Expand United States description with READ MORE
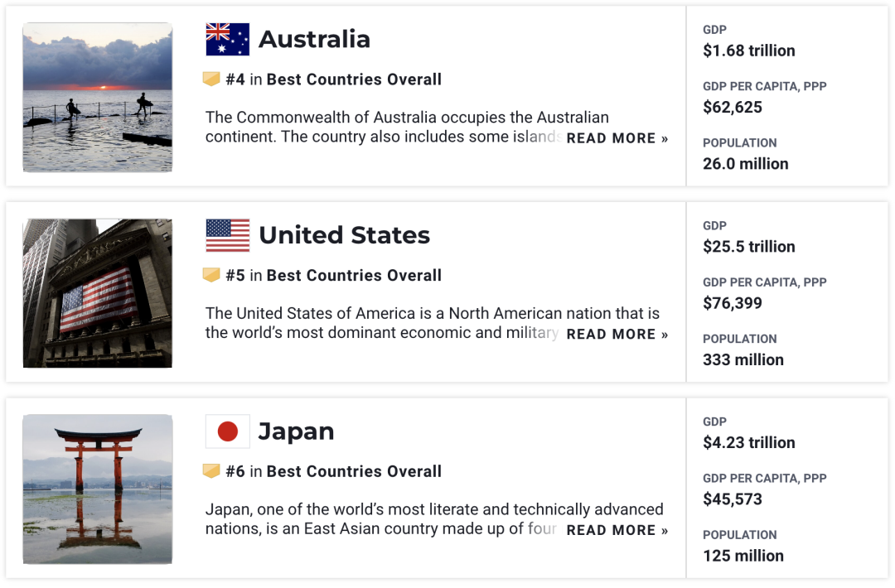Screen dimensions: 895x588 [617, 335]
